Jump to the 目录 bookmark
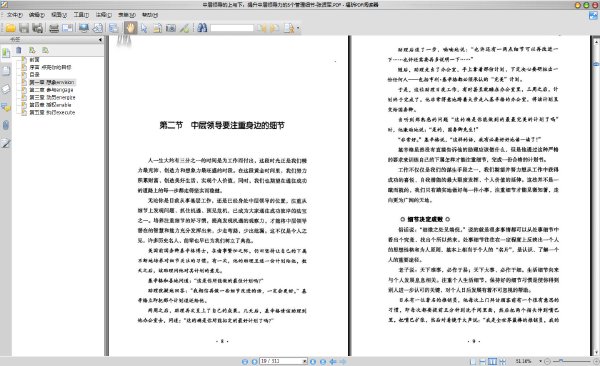The height and width of the screenshot is (366, 600). 34,75
